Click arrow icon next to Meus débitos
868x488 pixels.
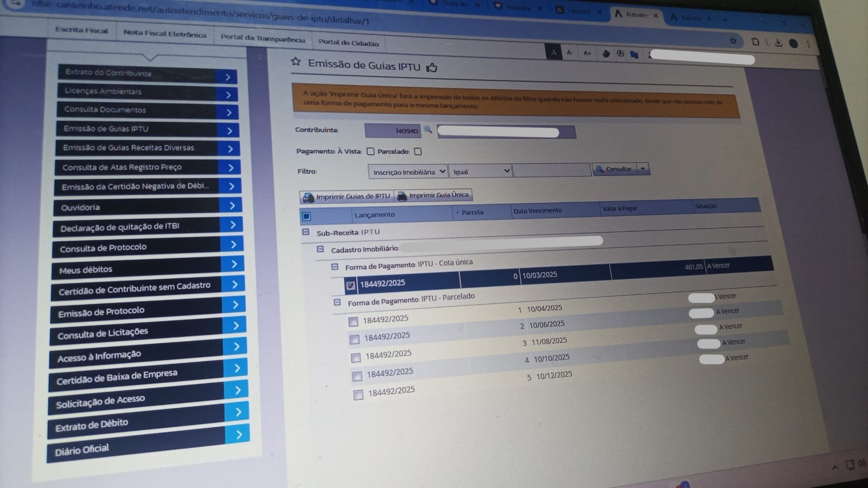(x=234, y=265)
